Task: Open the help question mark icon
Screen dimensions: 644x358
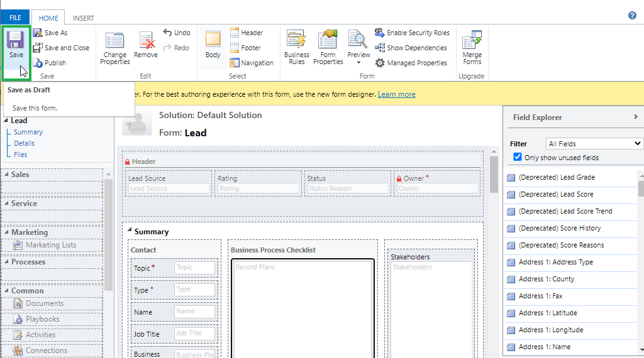Action: click(x=632, y=16)
